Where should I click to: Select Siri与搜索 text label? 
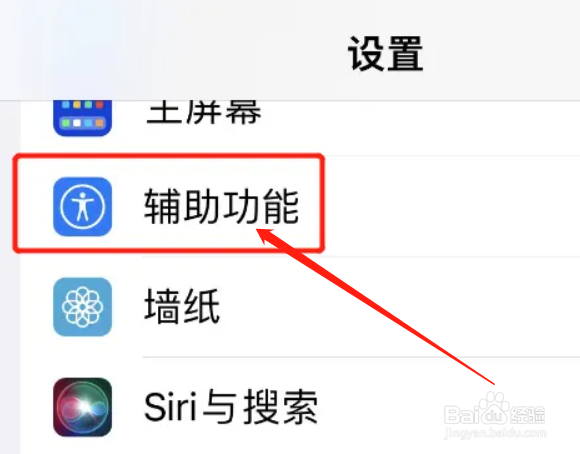(x=231, y=407)
